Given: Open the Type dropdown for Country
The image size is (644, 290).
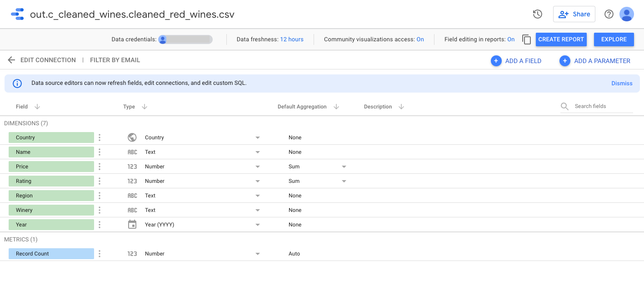Looking at the screenshot, I should coord(257,137).
